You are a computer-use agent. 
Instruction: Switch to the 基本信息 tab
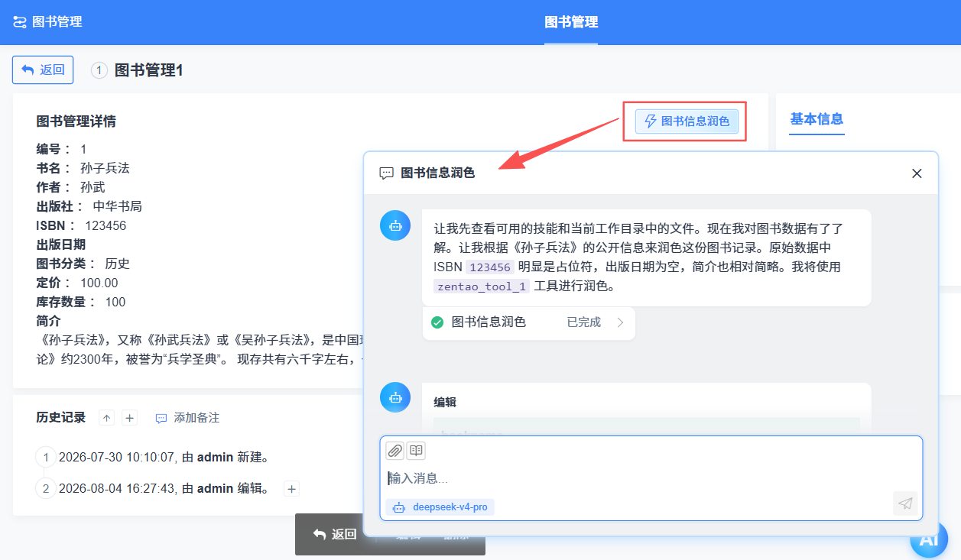click(x=817, y=119)
